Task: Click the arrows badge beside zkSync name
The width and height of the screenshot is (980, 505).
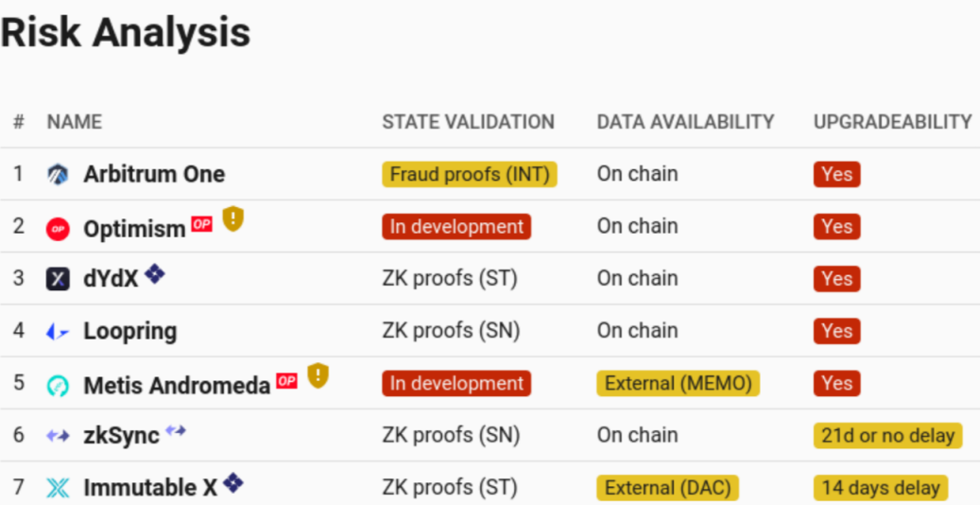Action: [x=176, y=430]
